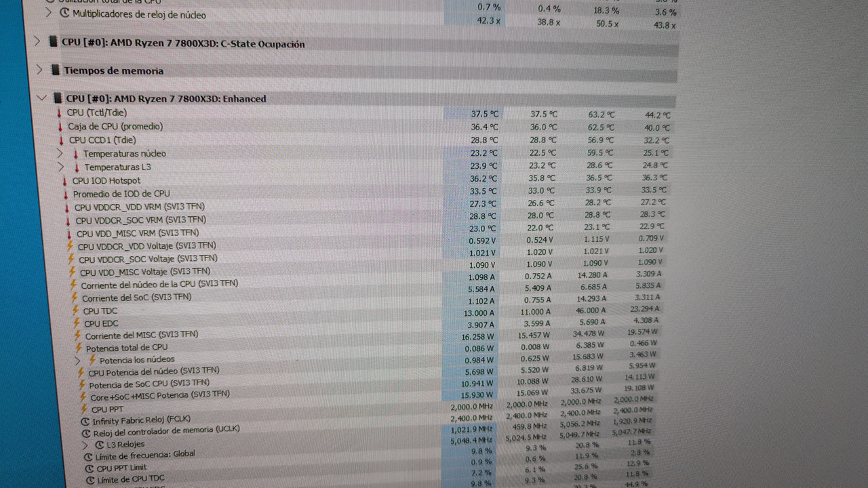The width and height of the screenshot is (868, 488).
Task: Click the 56.9 °C maximum value
Action: 601,140
